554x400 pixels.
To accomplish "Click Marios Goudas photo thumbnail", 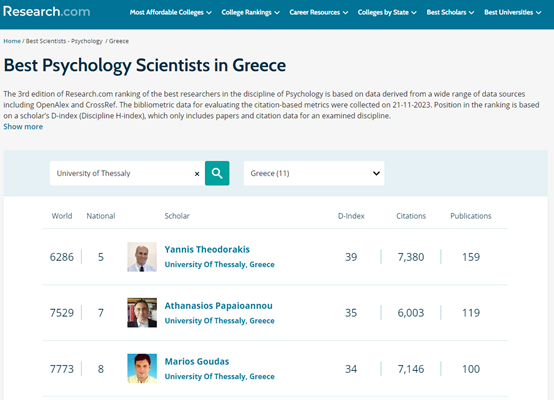I will click(142, 369).
